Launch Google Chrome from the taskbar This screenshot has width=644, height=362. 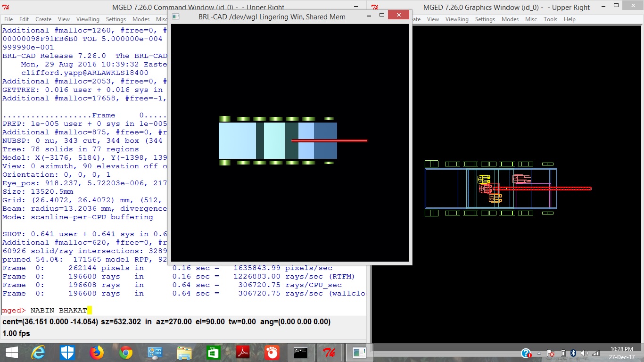coord(126,352)
